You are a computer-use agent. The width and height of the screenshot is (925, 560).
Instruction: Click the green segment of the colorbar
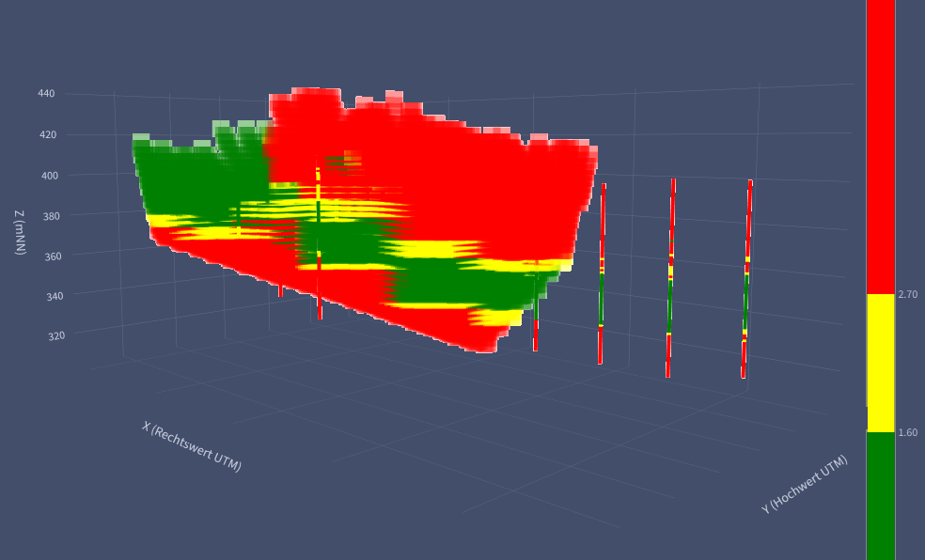(881, 496)
